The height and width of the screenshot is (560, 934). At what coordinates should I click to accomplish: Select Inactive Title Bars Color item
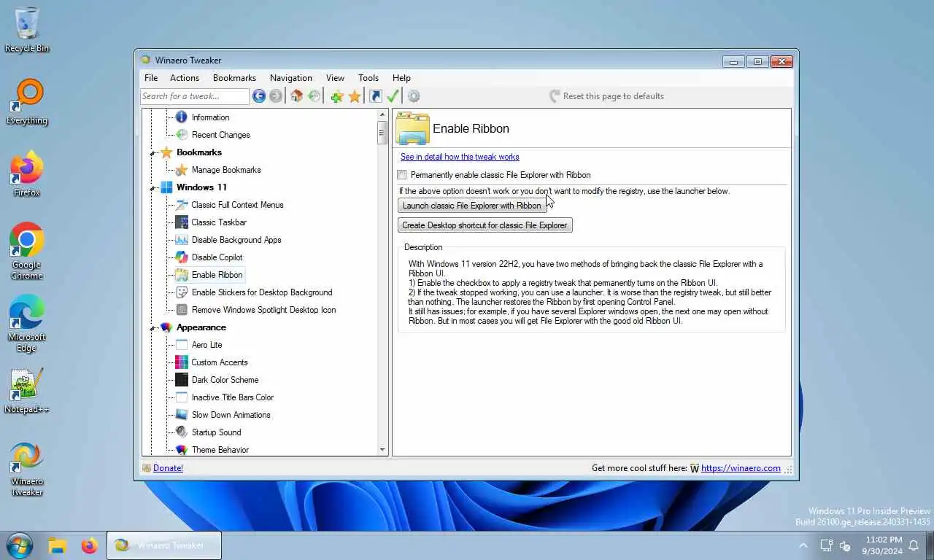pos(233,397)
